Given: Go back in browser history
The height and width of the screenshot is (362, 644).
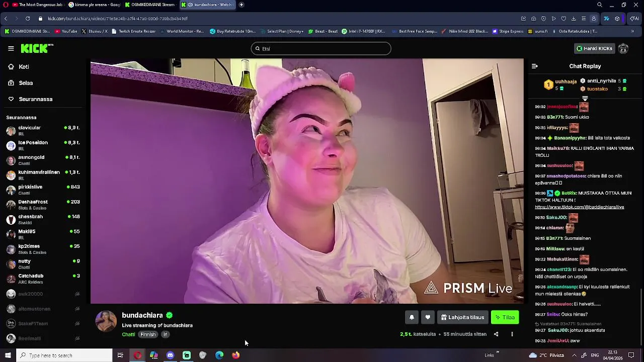Looking at the screenshot, I should point(6,19).
